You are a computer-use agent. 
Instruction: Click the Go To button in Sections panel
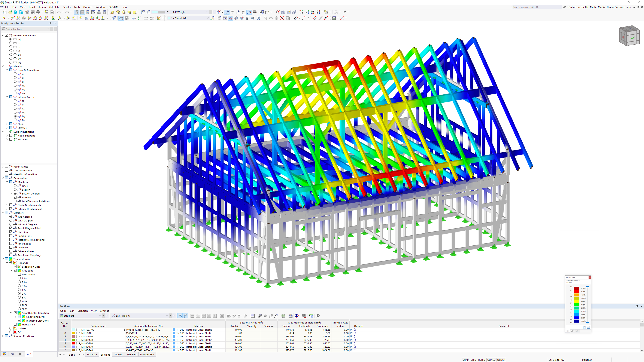pos(63,311)
